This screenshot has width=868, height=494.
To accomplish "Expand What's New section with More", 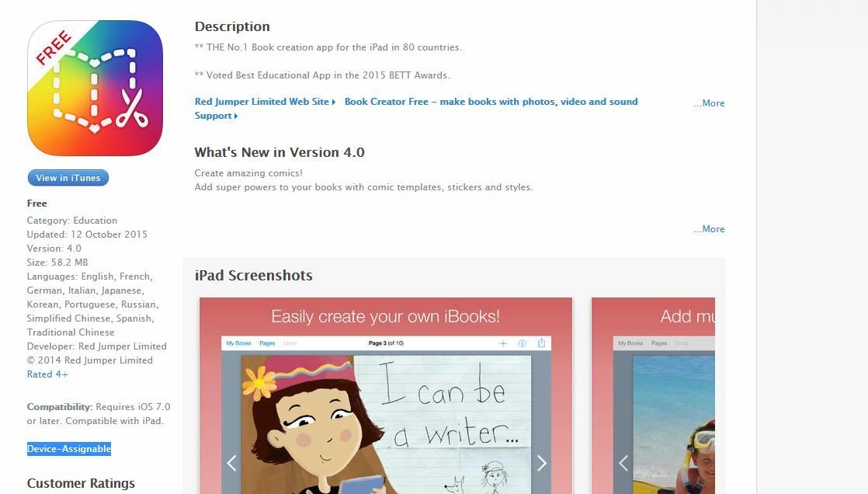I will (709, 228).
